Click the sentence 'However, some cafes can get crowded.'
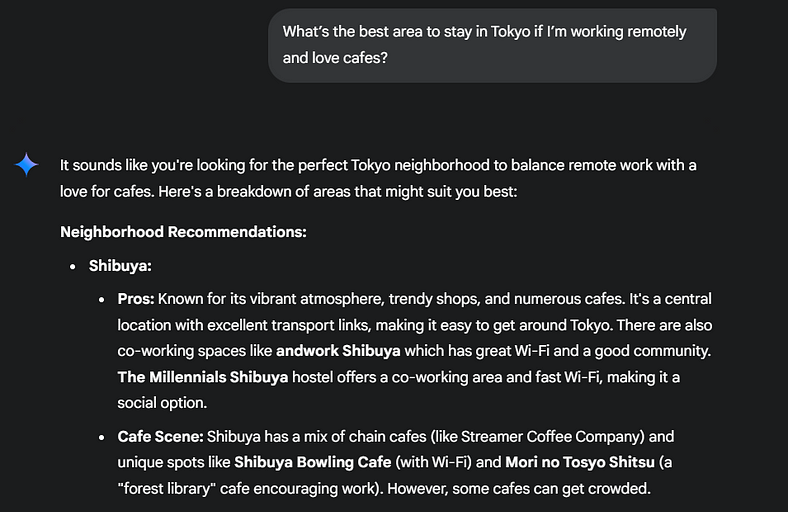This screenshot has height=512, width=788. 519,488
